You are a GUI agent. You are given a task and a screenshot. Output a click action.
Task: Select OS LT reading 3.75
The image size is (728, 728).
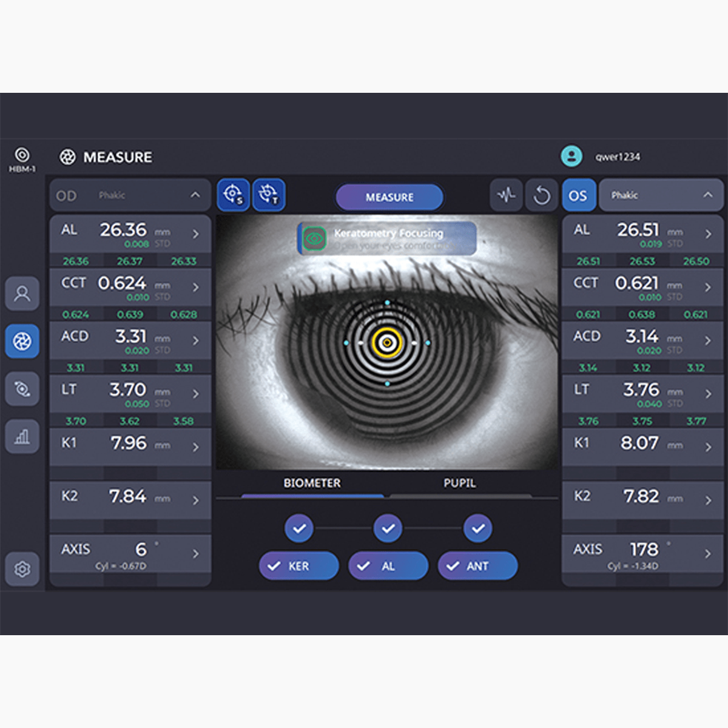[642, 421]
